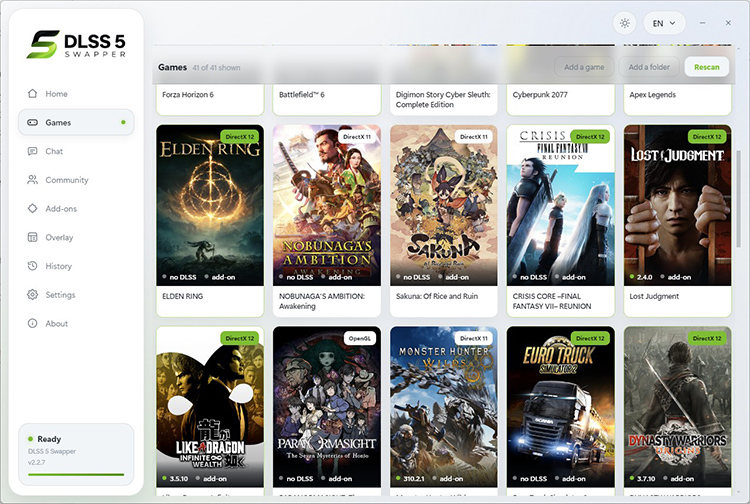Click the green Ready progress bar

(76, 474)
